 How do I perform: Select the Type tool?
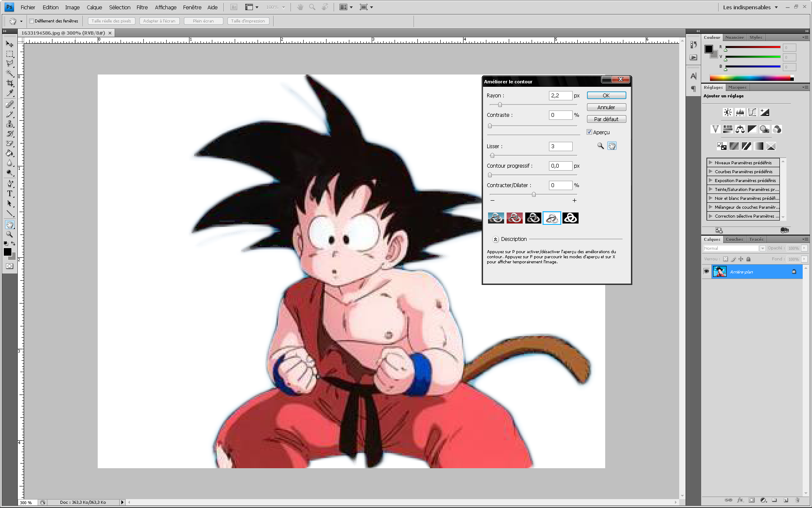[x=9, y=193]
